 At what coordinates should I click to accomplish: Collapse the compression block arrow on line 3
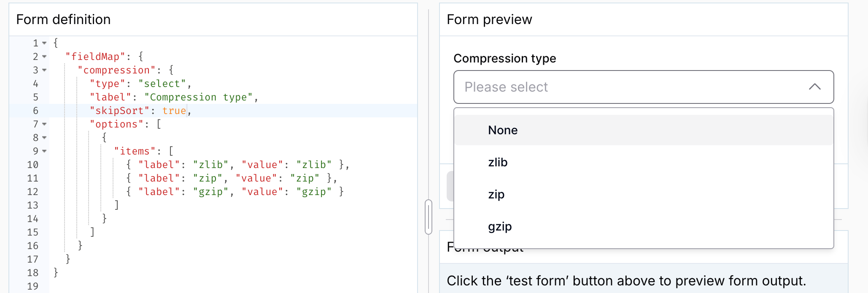[44, 70]
